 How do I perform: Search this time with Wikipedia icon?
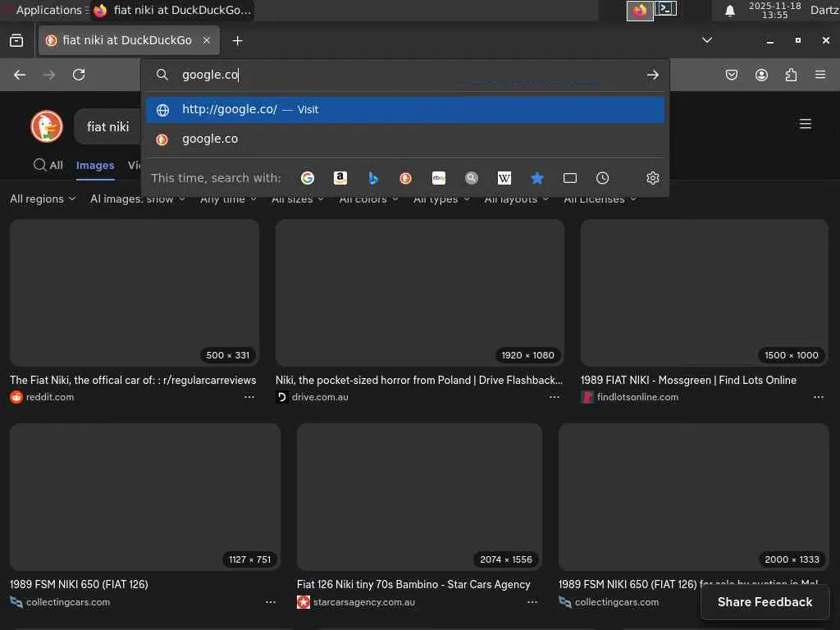click(504, 178)
